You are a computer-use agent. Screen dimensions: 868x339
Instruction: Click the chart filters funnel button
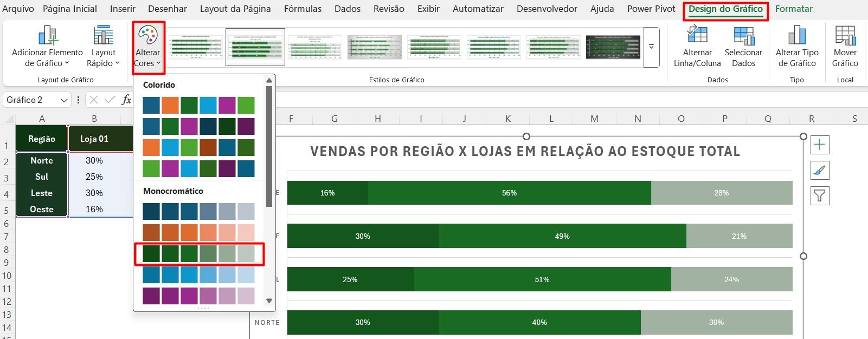point(820,195)
